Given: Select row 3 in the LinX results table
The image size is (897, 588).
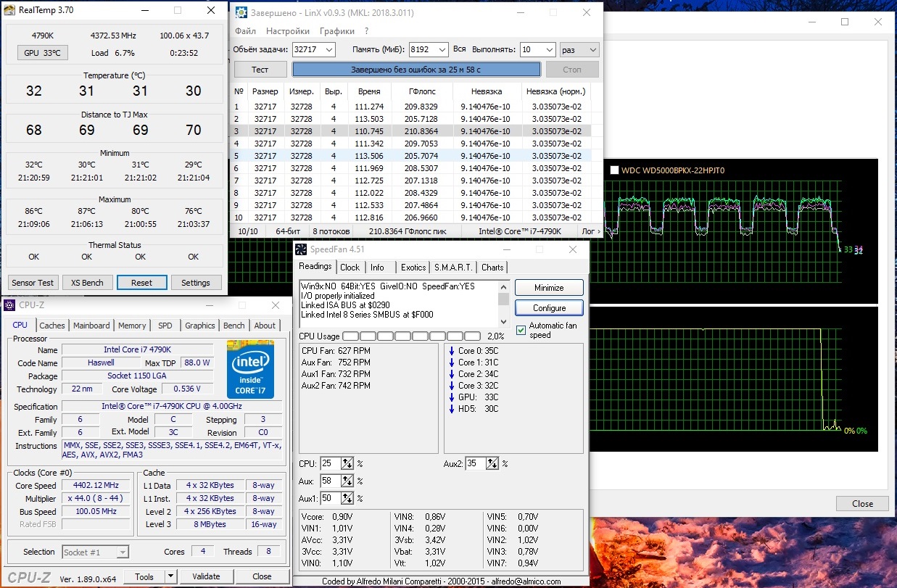Looking at the screenshot, I should pyautogui.click(x=411, y=131).
